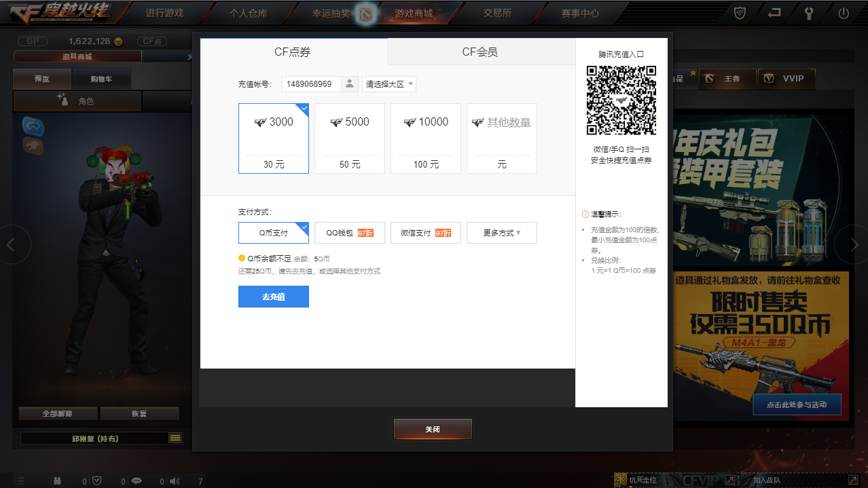The height and width of the screenshot is (488, 868).
Task: Click the brown character badge icon
Action: [33, 145]
